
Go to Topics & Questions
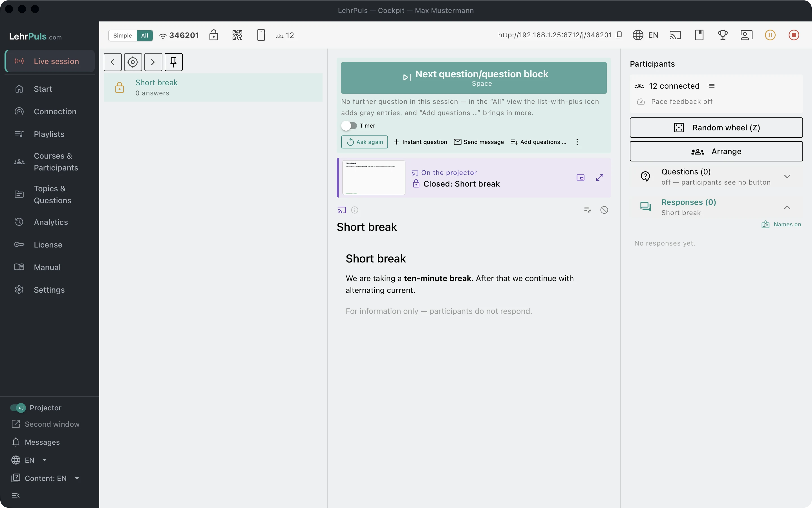(x=50, y=194)
